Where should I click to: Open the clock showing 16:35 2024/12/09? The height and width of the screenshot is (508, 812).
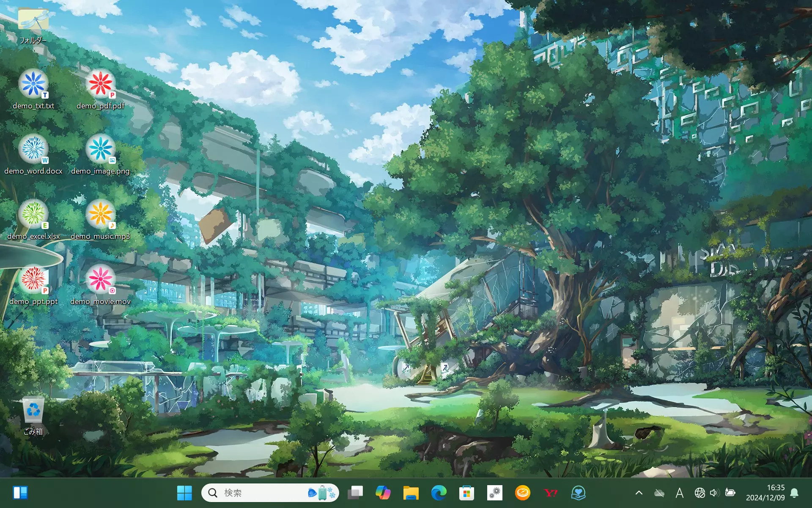point(765,493)
